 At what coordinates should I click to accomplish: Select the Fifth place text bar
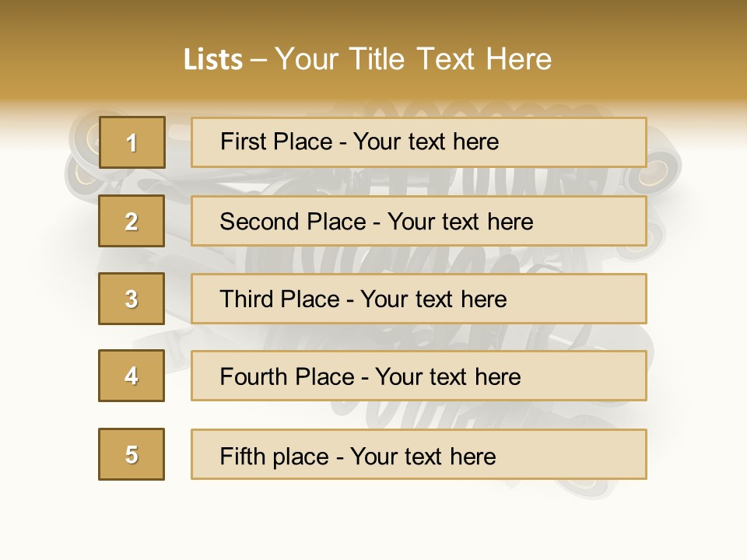pos(419,454)
